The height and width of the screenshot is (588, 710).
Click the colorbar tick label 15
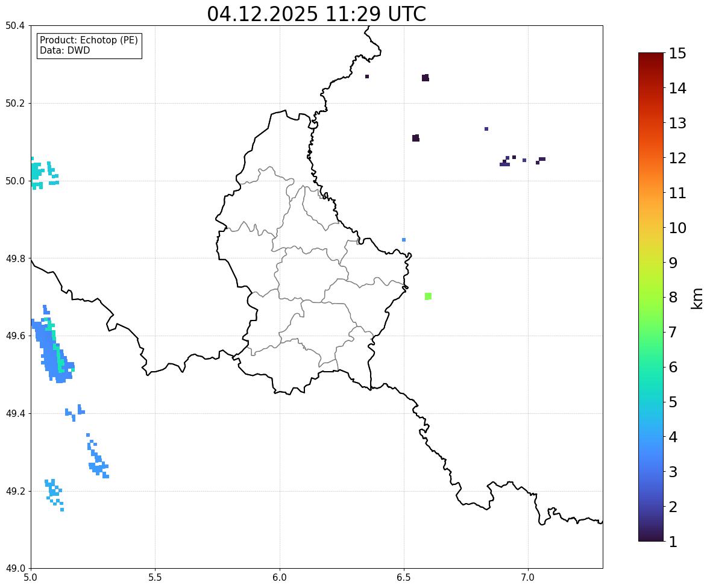pyautogui.click(x=677, y=54)
